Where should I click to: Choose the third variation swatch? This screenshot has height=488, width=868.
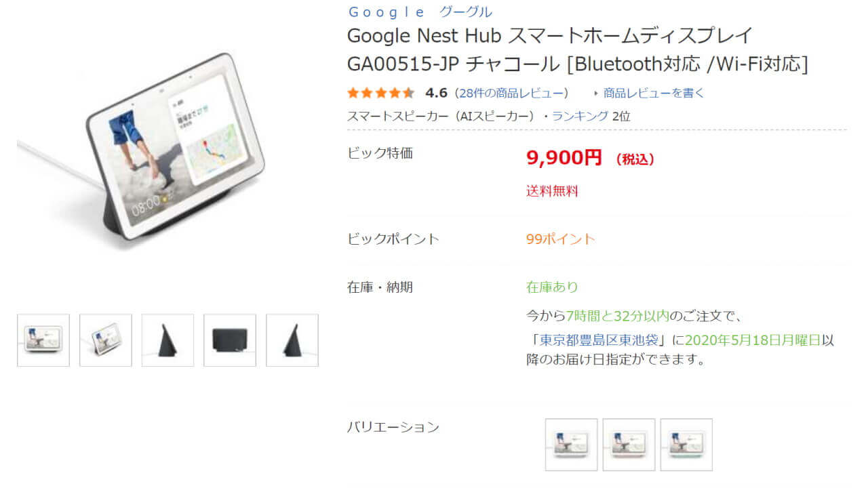pyautogui.click(x=686, y=445)
